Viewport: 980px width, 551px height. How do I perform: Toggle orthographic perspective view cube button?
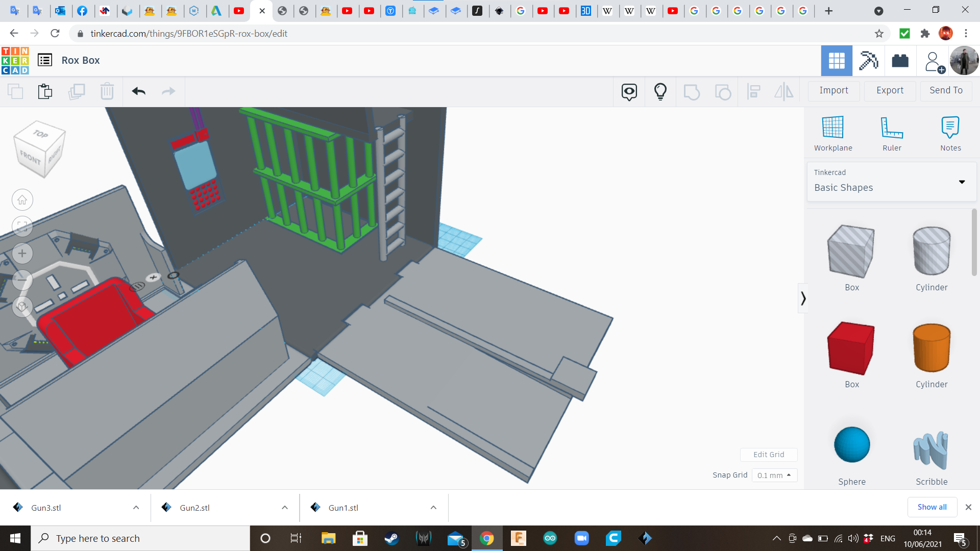(x=22, y=307)
